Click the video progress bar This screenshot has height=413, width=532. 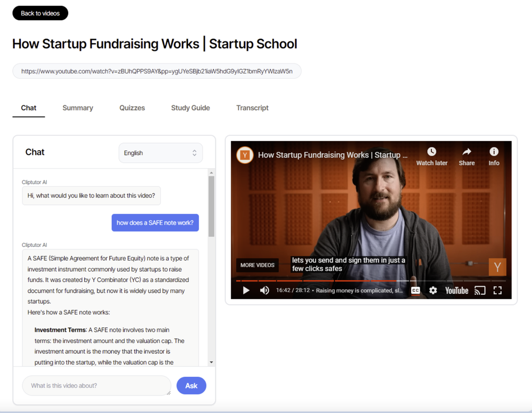pyautogui.click(x=371, y=280)
